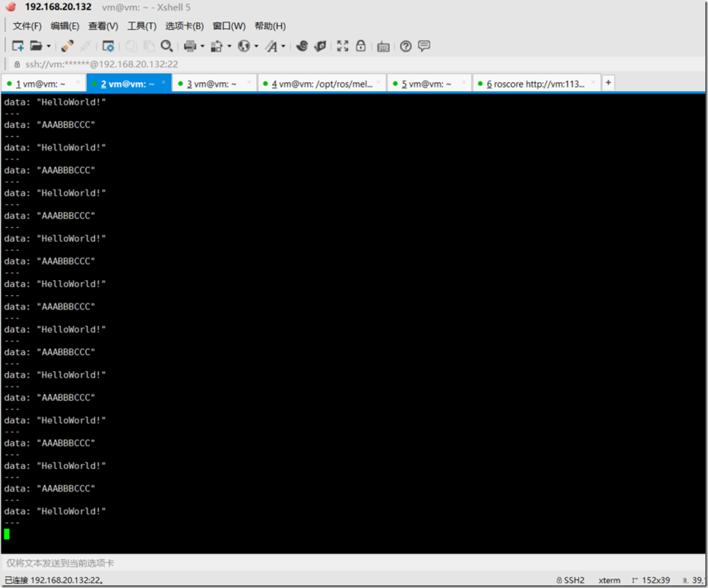This screenshot has height=588, width=708.
Task: Open the 窗口(W) menu
Action: pyautogui.click(x=229, y=26)
